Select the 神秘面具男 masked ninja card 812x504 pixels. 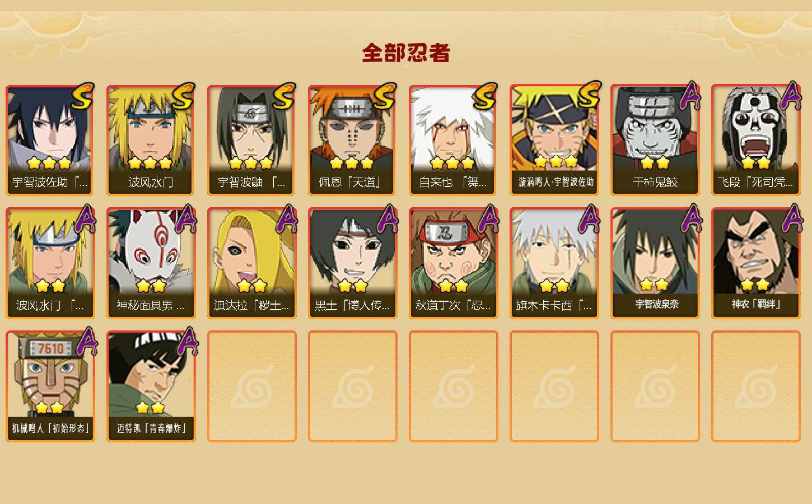151,263
